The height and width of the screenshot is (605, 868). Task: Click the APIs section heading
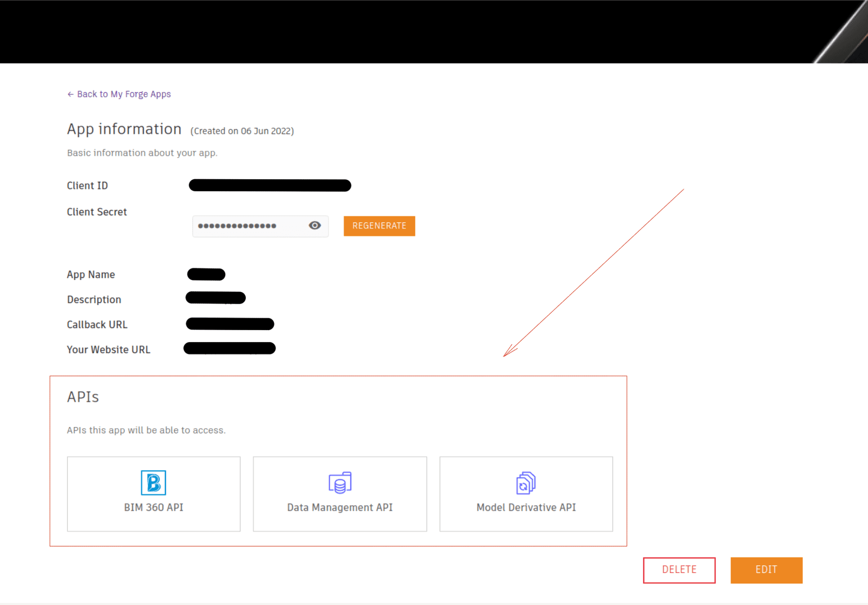83,397
